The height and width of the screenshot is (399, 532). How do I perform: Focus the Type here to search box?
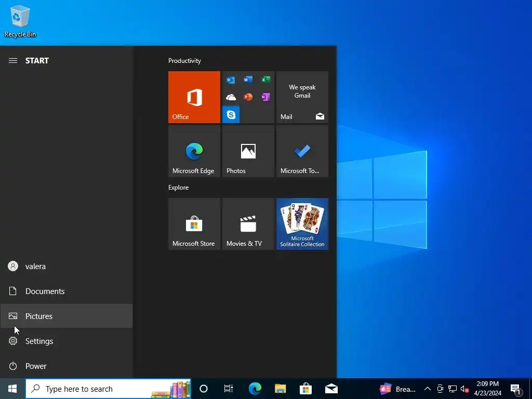[108, 389]
